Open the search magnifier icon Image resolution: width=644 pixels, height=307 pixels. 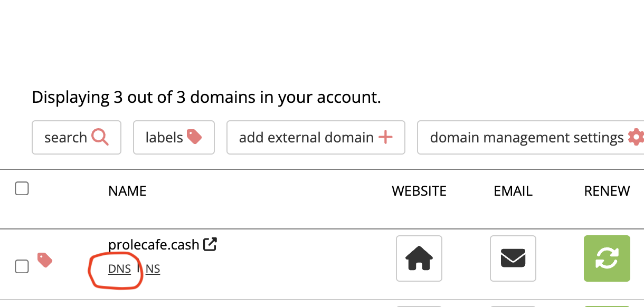point(101,137)
